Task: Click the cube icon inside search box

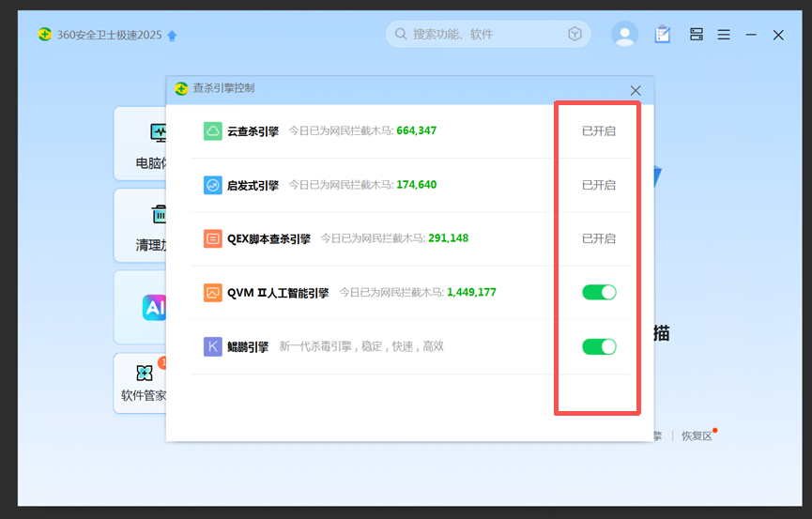Action: (575, 35)
